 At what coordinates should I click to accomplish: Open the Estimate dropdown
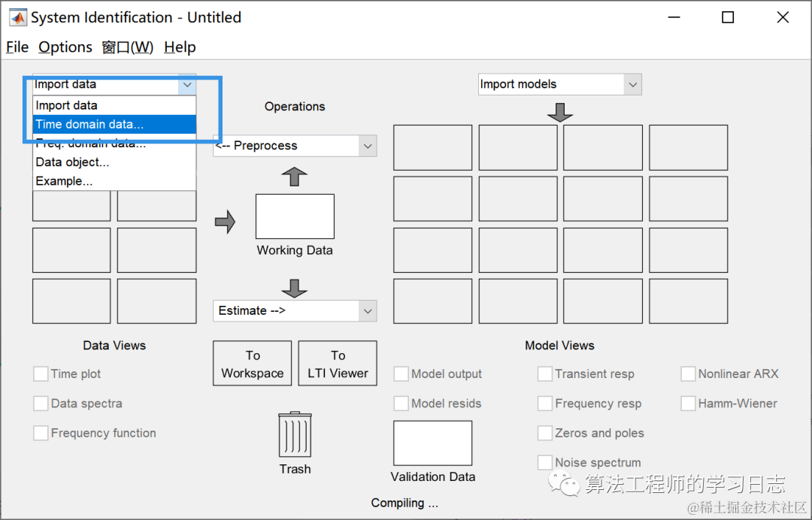[x=295, y=311]
